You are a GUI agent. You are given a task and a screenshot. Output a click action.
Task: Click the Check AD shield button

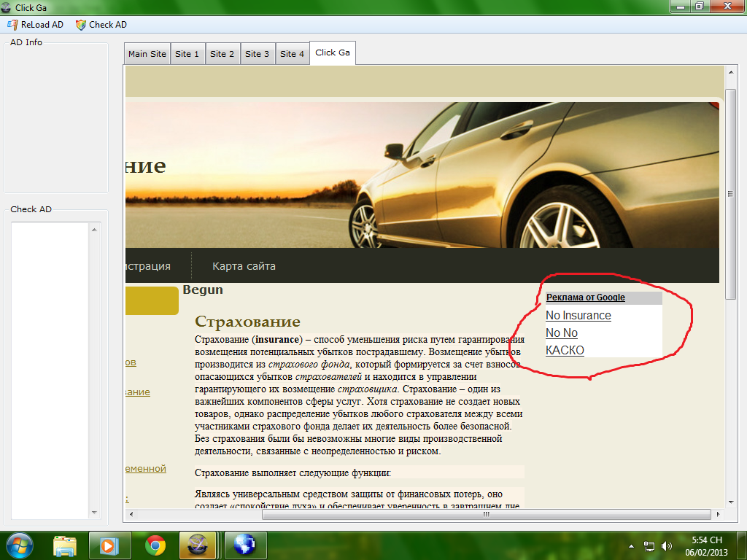pyautogui.click(x=101, y=25)
